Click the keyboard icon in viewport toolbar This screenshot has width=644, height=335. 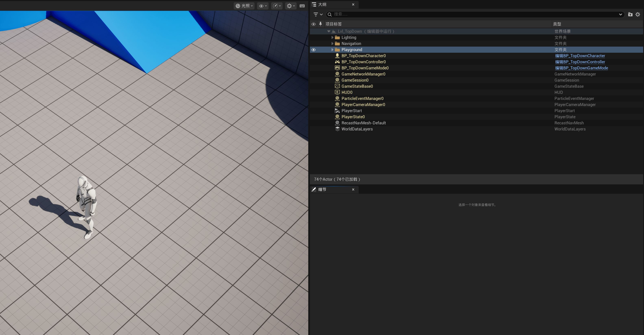302,6
